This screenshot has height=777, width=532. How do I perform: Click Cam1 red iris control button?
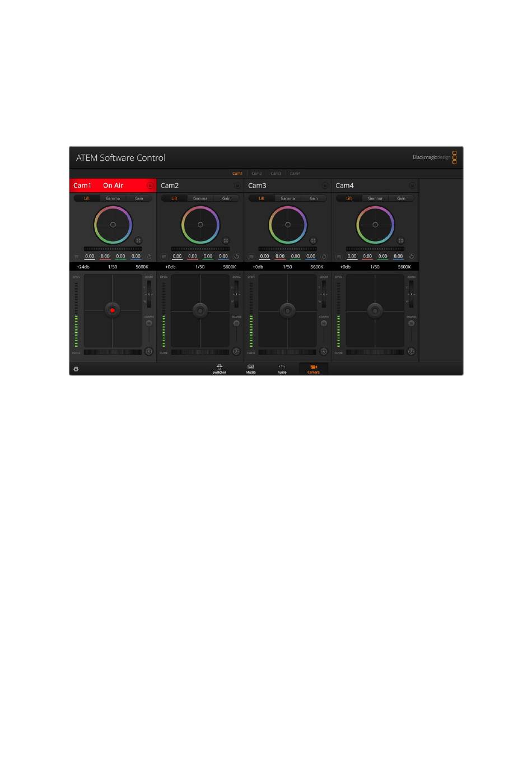[x=113, y=310]
